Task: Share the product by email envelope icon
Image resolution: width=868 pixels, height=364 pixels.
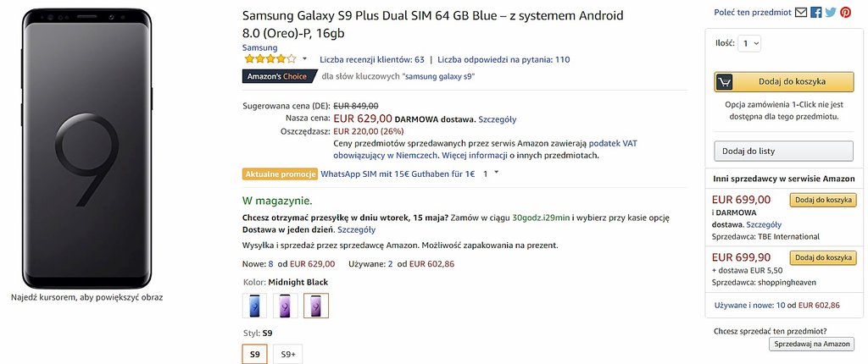Action: [801, 13]
